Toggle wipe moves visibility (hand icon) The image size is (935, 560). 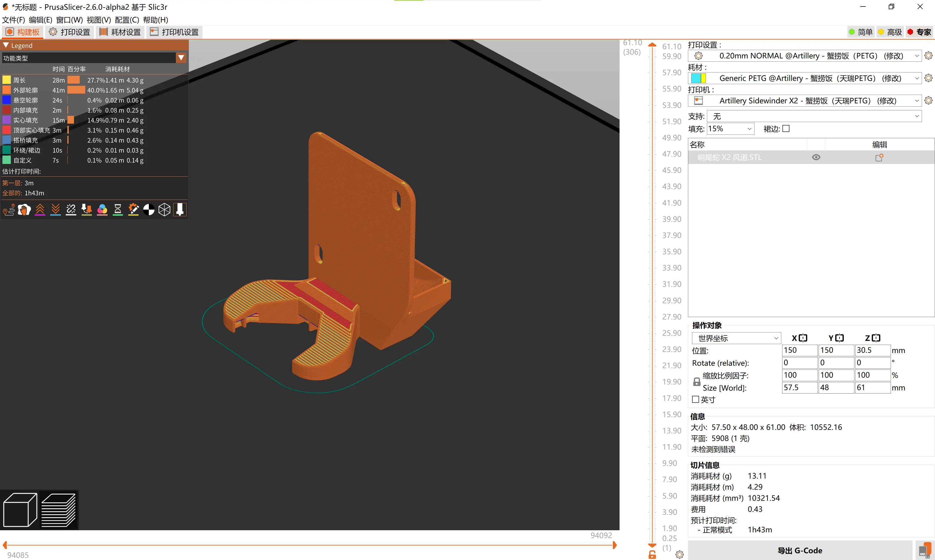tap(24, 210)
